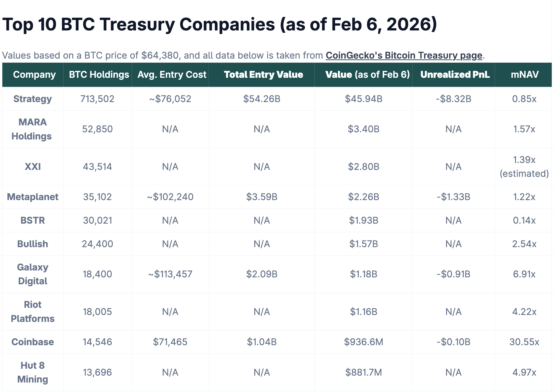This screenshot has height=392, width=554.
Task: Select the MARA Holdings company name
Action: pyautogui.click(x=32, y=129)
